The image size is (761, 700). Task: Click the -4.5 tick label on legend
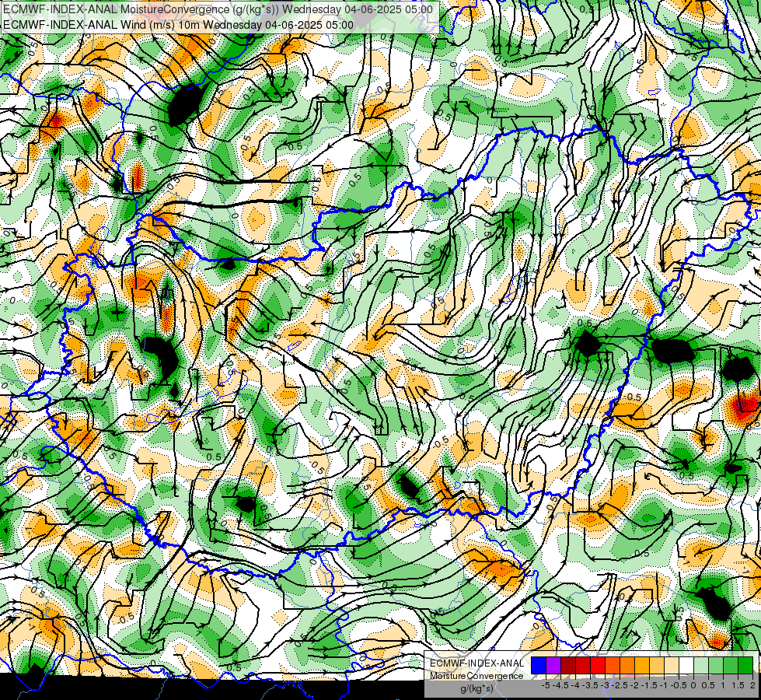pos(560,685)
